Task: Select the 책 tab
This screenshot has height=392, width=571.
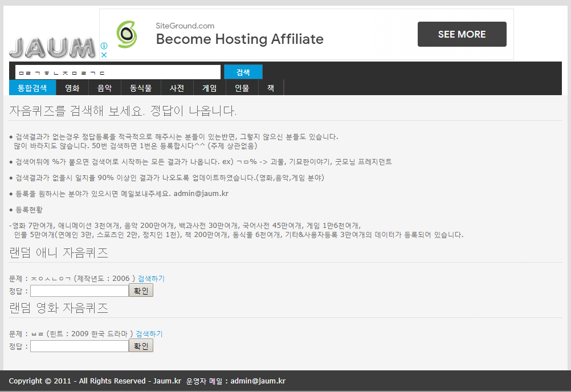Action: [271, 88]
